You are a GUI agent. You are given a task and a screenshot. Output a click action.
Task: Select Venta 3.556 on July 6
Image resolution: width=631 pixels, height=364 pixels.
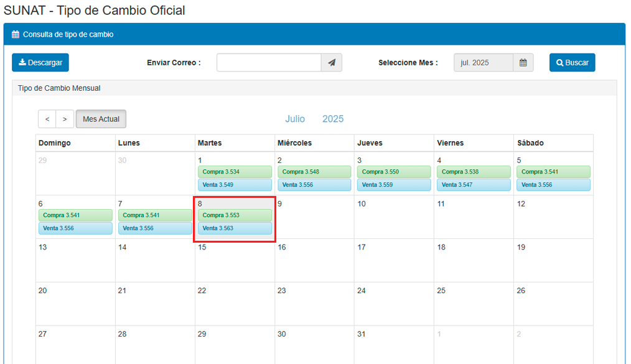[x=75, y=228]
